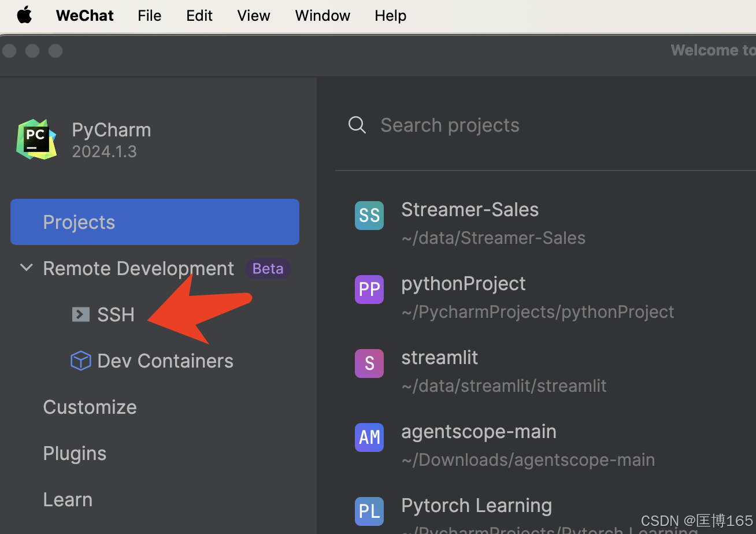Click the Beta badge
This screenshot has width=756, height=534.
(x=268, y=269)
